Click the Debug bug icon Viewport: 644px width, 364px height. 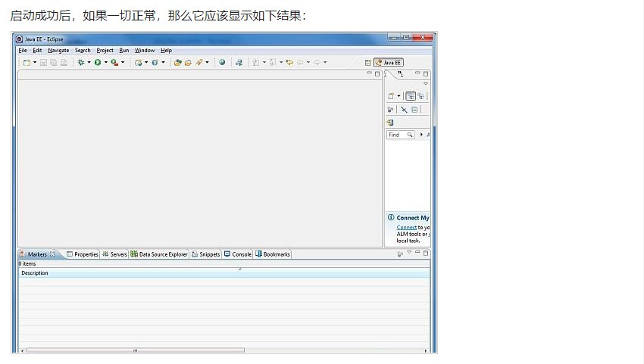tap(81, 62)
